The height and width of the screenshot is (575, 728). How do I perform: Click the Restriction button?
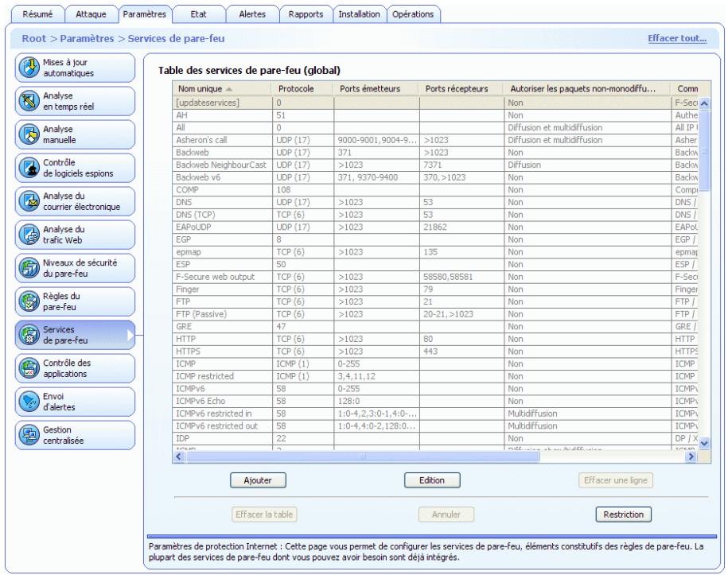tap(624, 515)
